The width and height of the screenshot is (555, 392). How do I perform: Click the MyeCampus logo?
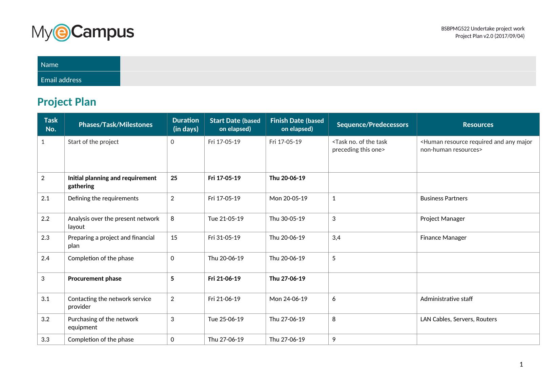point(83,32)
